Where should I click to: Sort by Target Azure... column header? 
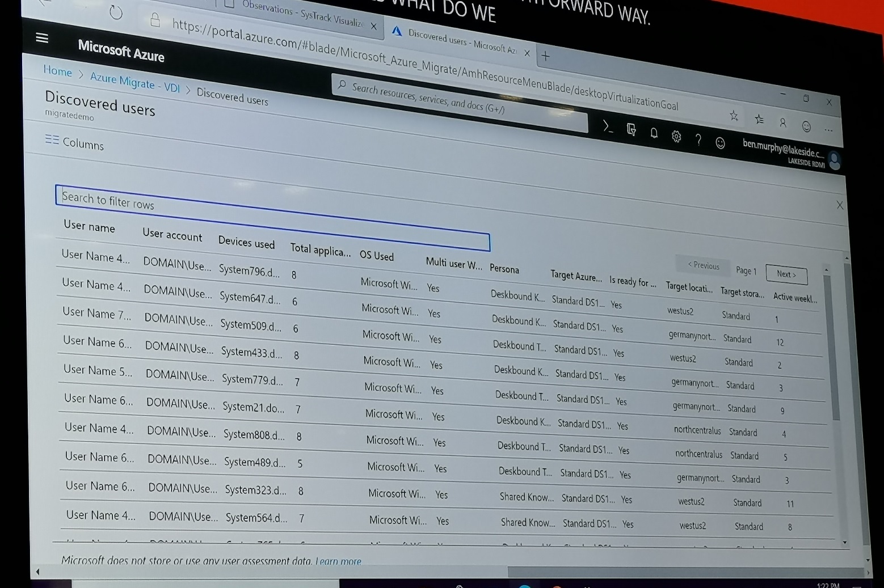[x=576, y=276]
